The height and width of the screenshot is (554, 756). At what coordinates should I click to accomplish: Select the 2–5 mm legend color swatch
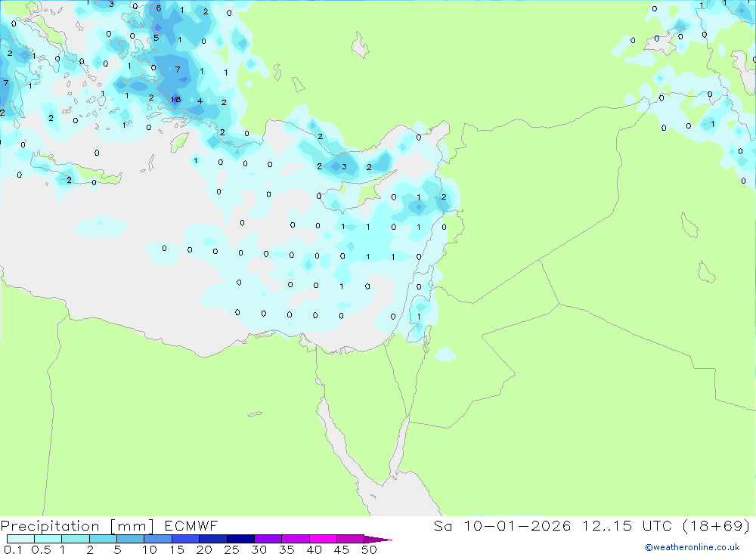(x=103, y=539)
